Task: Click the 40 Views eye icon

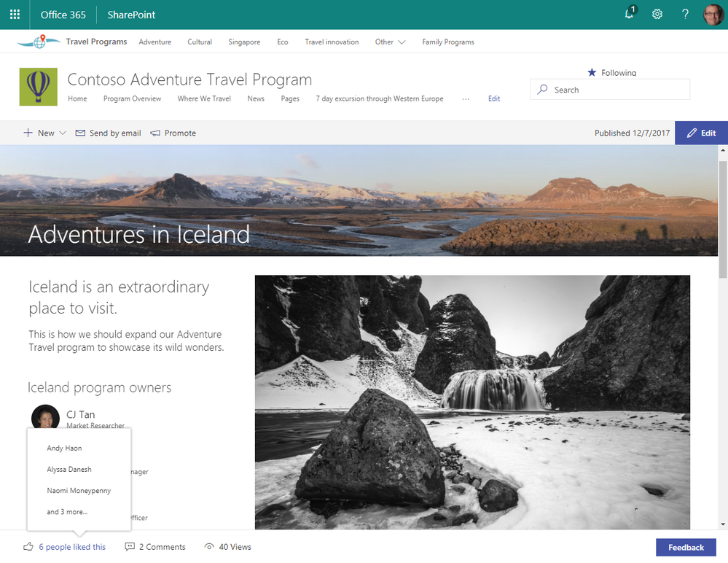Action: coord(209,547)
